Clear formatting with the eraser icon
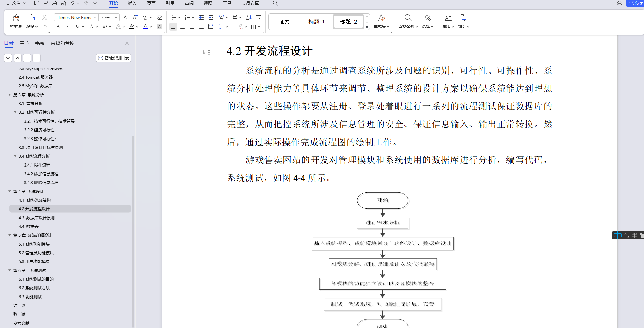Image resolution: width=644 pixels, height=328 pixels. click(159, 17)
